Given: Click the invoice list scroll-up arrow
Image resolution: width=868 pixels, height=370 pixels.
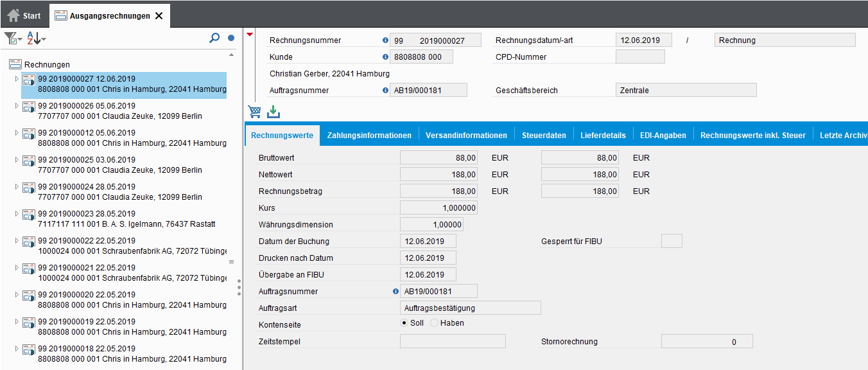Looking at the screenshot, I should pos(231,55).
